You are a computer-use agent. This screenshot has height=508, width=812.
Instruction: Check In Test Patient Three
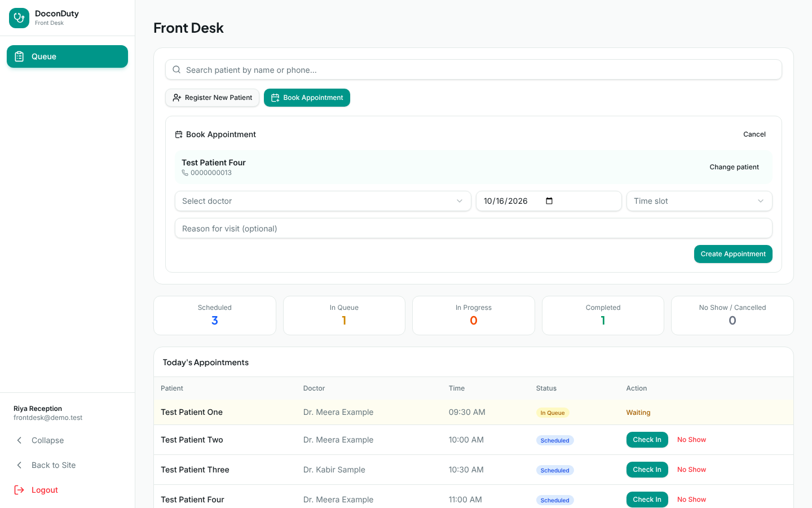pos(647,470)
